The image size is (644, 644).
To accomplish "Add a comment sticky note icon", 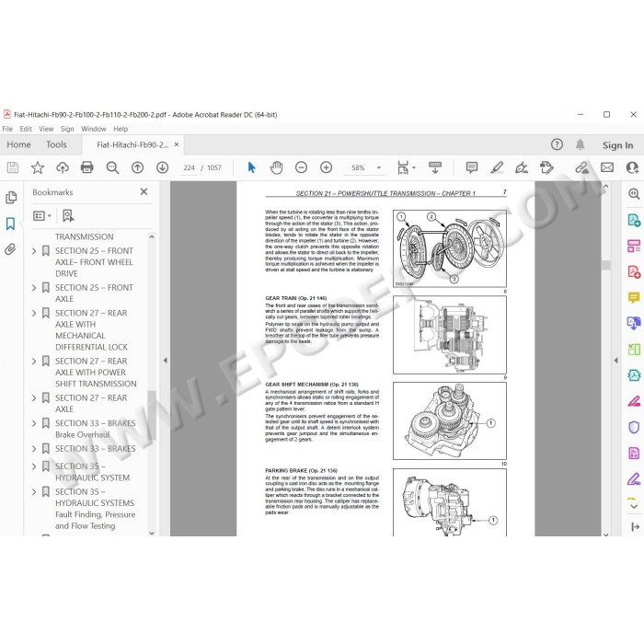I will coord(472,167).
